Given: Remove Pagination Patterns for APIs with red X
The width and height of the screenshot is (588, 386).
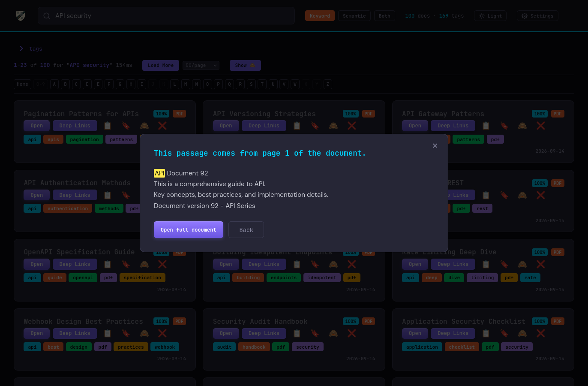Looking at the screenshot, I should 162,126.
